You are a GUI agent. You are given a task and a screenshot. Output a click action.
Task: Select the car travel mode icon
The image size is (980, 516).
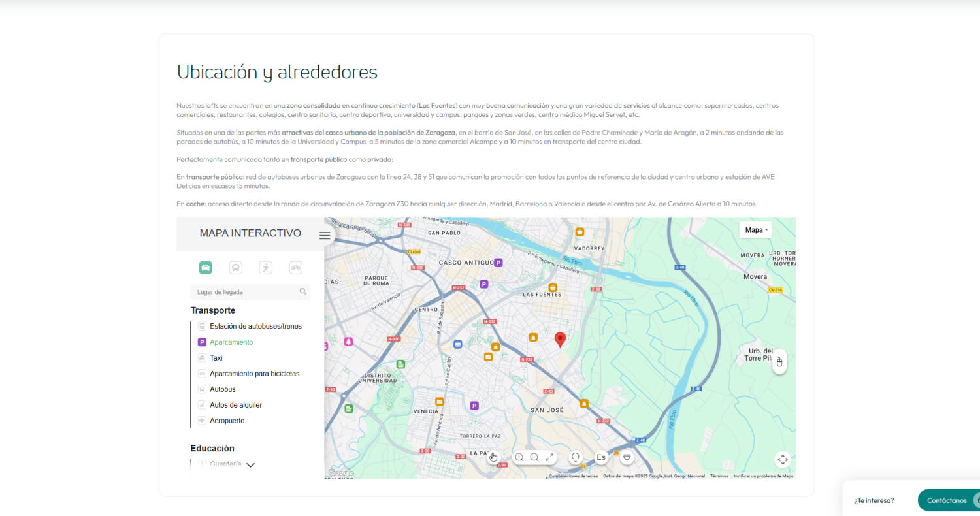(x=205, y=267)
